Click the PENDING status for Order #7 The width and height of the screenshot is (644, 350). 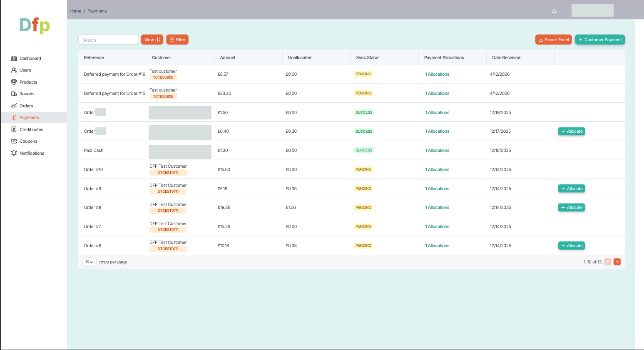[363, 226]
